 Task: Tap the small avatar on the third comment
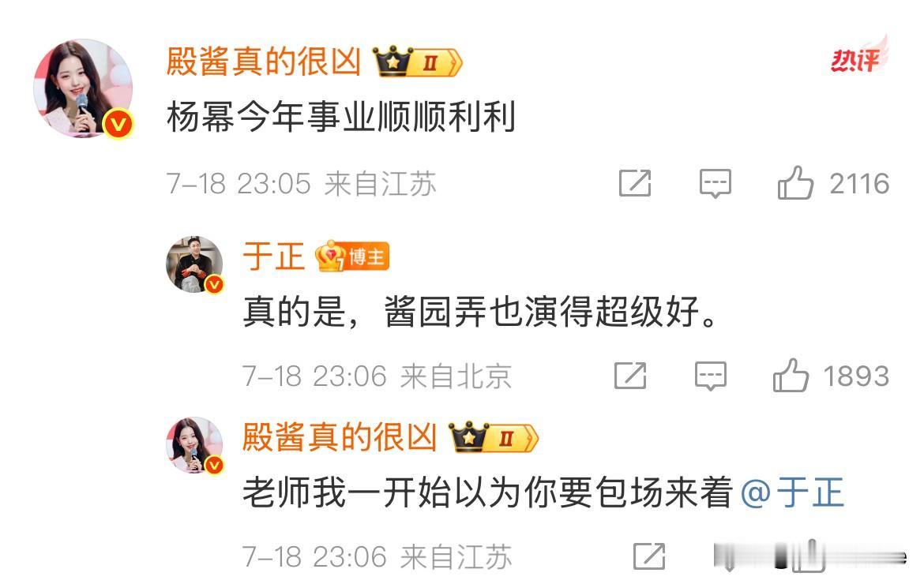click(194, 445)
